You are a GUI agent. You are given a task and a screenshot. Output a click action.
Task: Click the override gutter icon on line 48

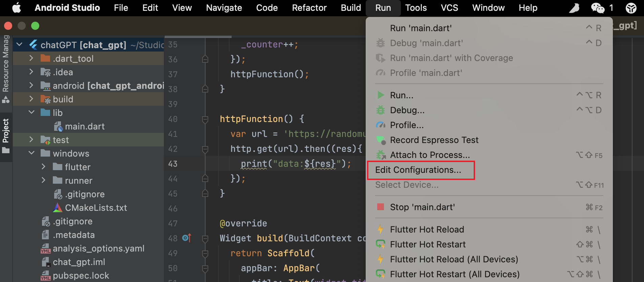click(187, 238)
